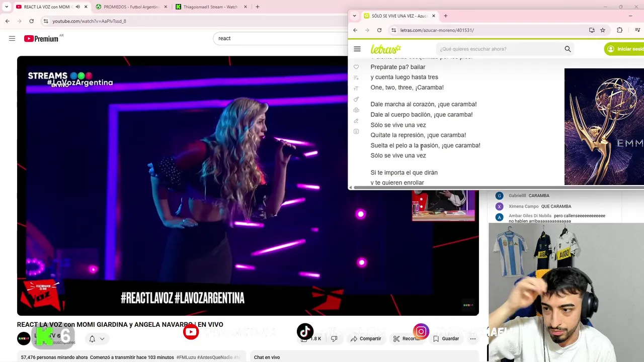The width and height of the screenshot is (644, 362).
Task: Toggle the notification bell subscription dropdown
Action: (x=97, y=339)
